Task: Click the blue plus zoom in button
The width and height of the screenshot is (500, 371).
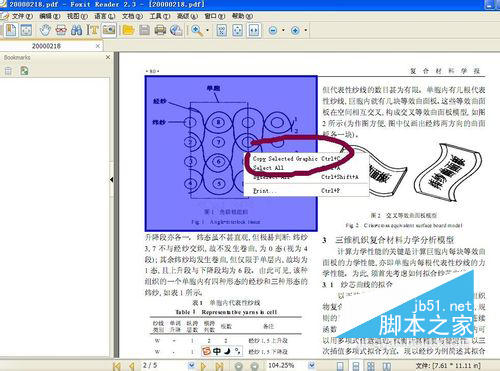Action: click(x=295, y=30)
